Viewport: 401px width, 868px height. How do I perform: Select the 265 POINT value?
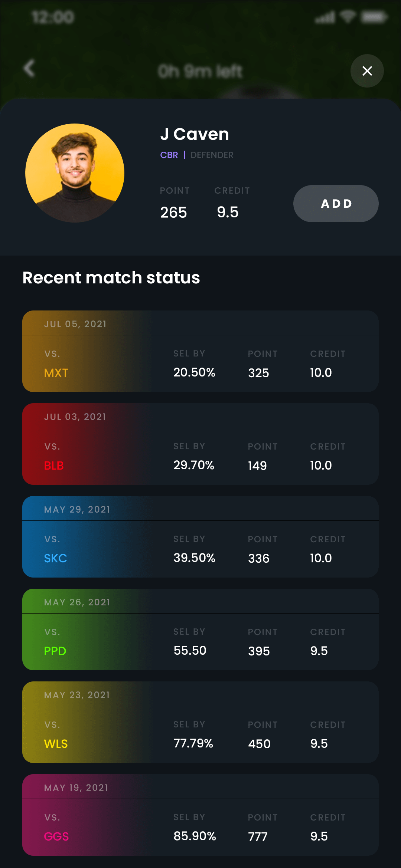point(173,213)
